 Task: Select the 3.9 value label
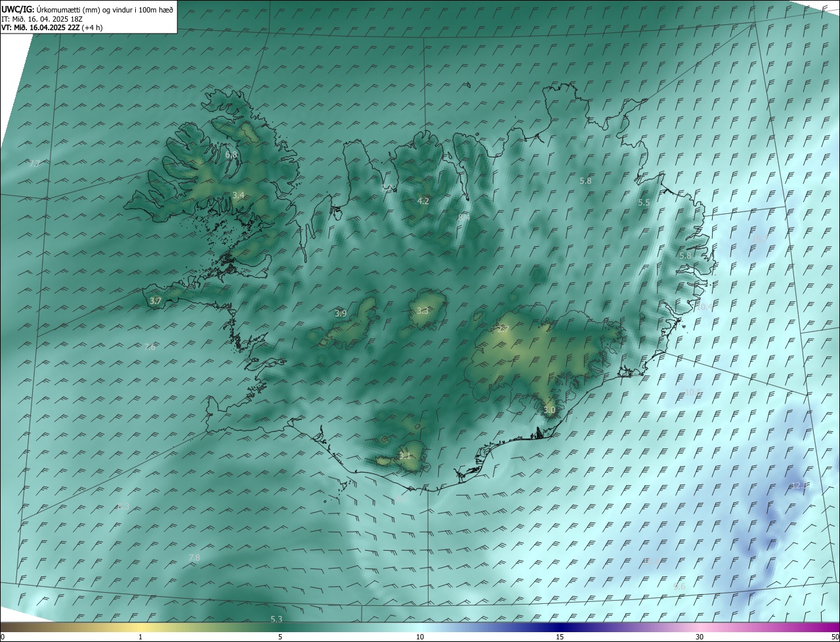click(341, 314)
